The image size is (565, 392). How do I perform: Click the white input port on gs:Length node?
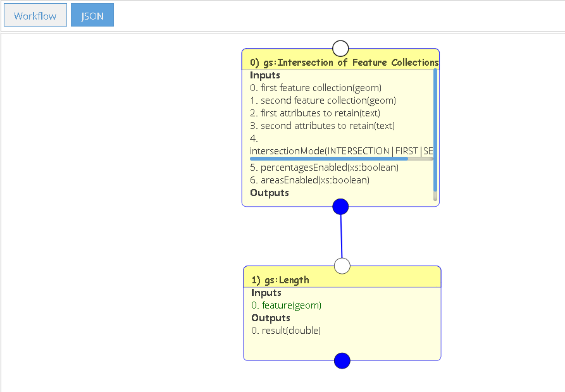point(342,266)
